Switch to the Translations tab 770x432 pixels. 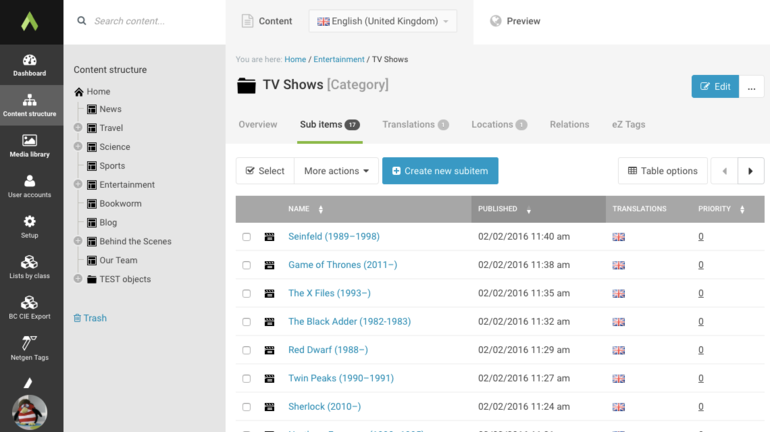(x=415, y=125)
